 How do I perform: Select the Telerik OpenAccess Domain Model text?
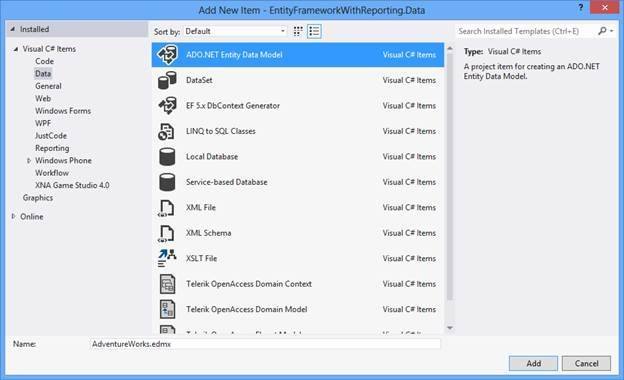246,309
